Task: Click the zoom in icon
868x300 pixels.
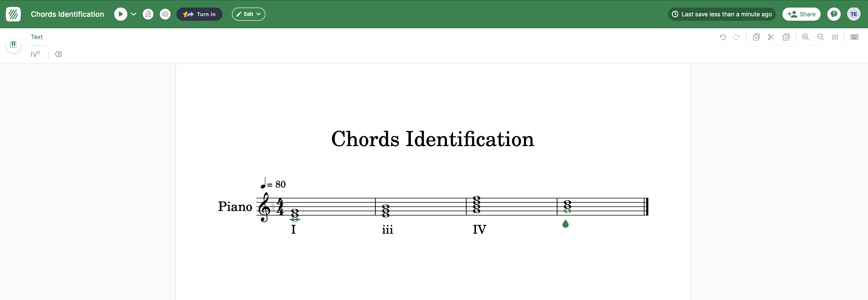Action: pyautogui.click(x=806, y=37)
